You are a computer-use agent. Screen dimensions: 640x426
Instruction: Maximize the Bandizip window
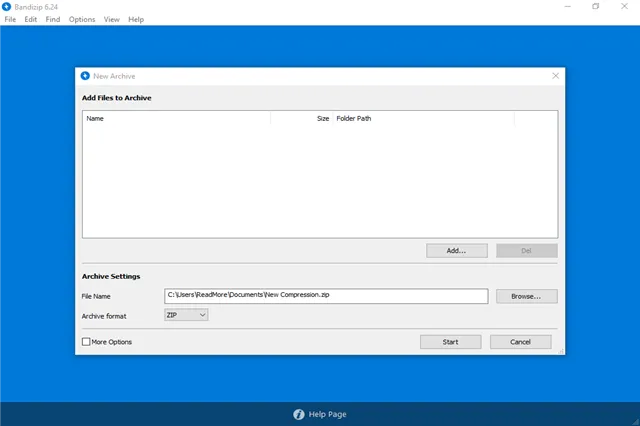[x=596, y=6]
